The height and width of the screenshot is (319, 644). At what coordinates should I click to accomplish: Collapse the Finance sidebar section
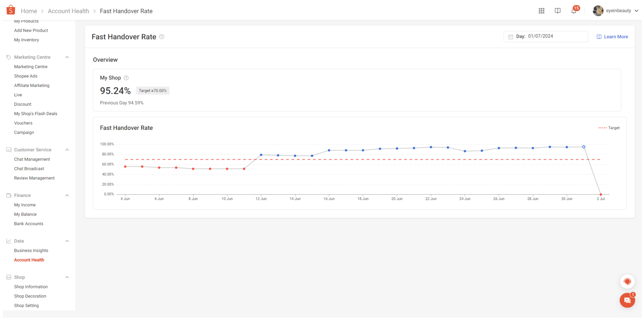point(67,195)
